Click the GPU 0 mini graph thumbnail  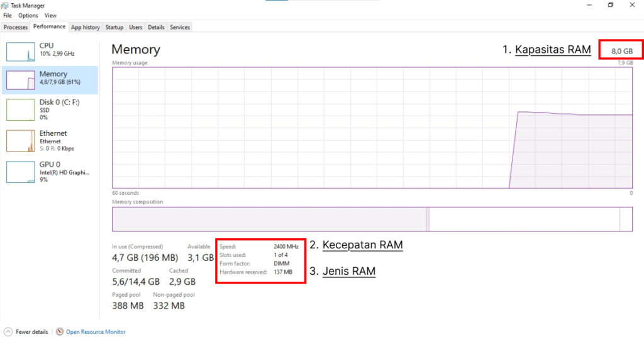click(x=21, y=172)
